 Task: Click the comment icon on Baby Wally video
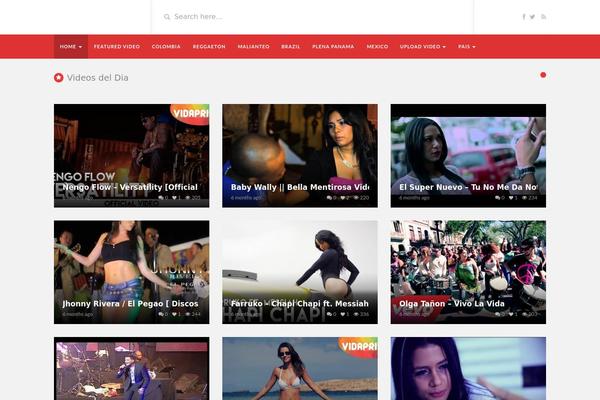click(x=329, y=198)
